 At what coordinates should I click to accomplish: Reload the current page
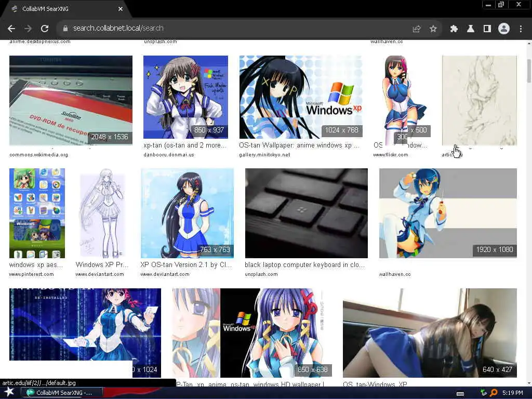click(x=45, y=29)
